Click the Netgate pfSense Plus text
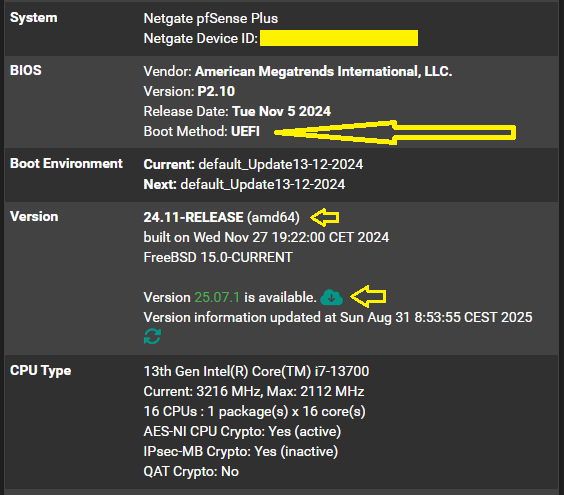This screenshot has width=564, height=495. pos(210,18)
